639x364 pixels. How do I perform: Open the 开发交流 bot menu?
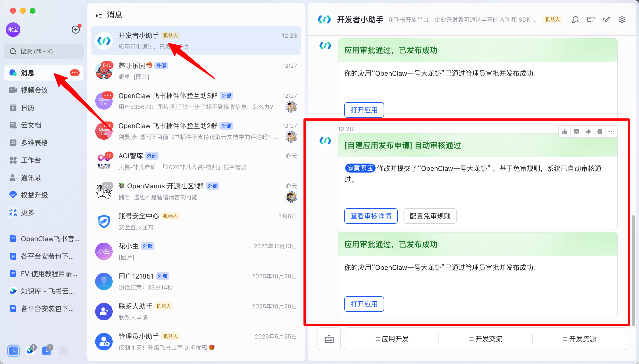(x=485, y=339)
